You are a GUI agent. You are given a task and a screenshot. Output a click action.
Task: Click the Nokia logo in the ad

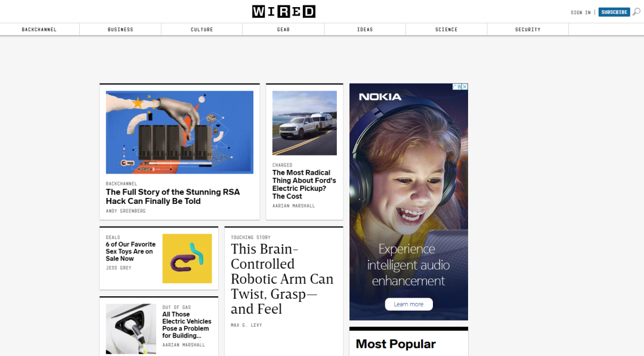coord(380,97)
